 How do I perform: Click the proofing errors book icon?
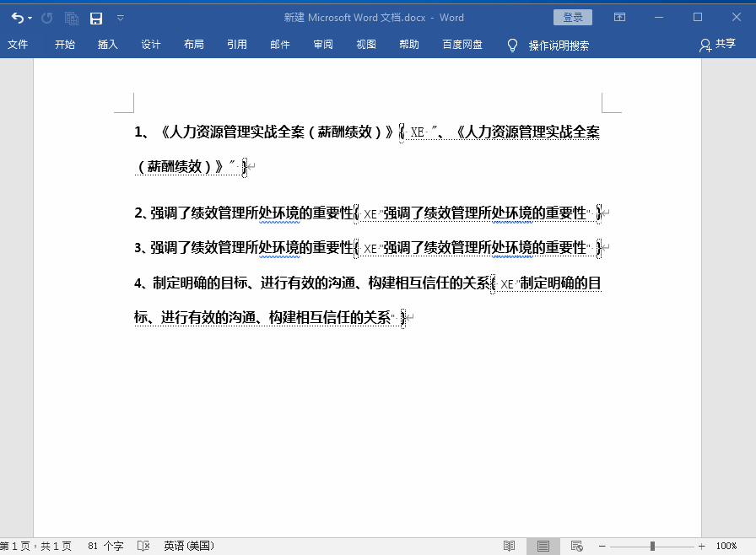click(x=143, y=546)
